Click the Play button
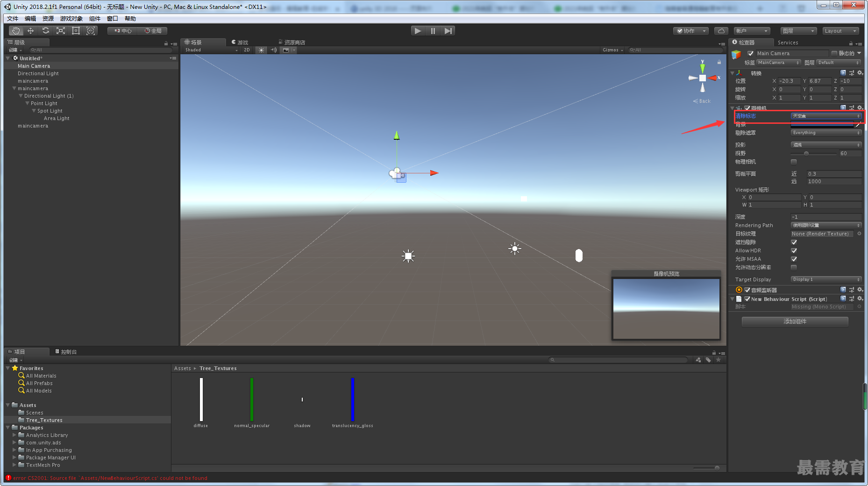Screen dimensions: 868x486 click(418, 31)
